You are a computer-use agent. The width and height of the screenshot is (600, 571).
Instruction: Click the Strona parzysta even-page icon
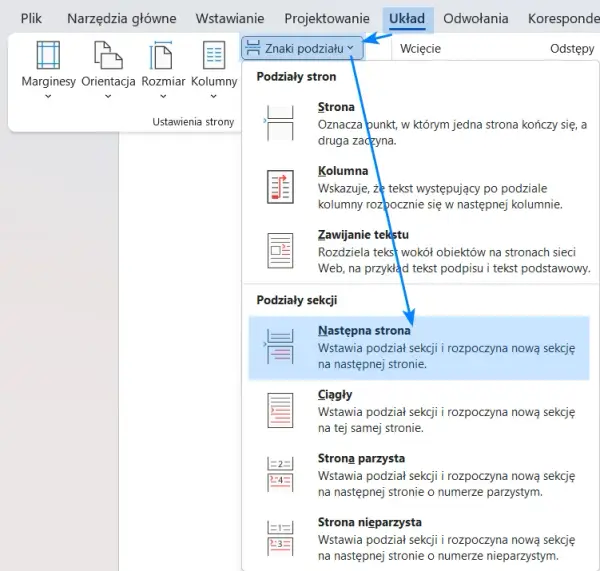pyautogui.click(x=280, y=474)
